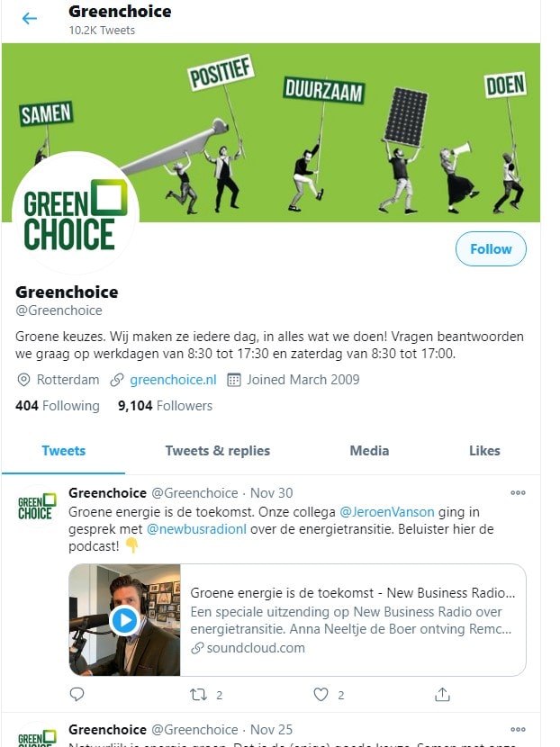Image resolution: width=560 pixels, height=747 pixels.
Task: Open the soundcloud.com link card
Action: tap(297, 620)
